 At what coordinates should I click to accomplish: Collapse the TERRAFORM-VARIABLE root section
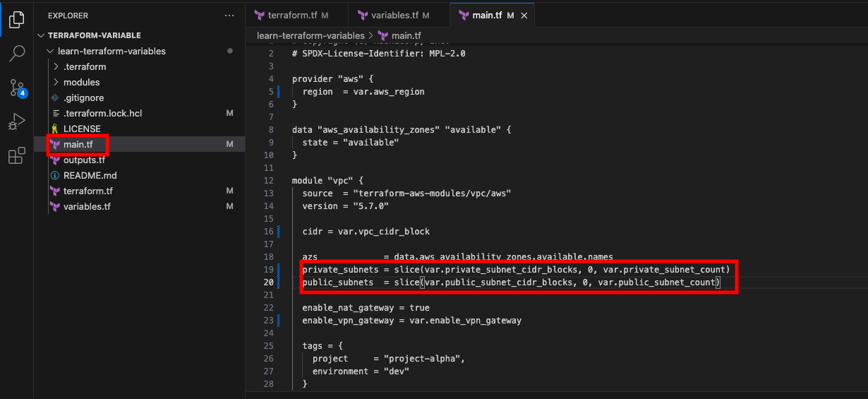(41, 35)
